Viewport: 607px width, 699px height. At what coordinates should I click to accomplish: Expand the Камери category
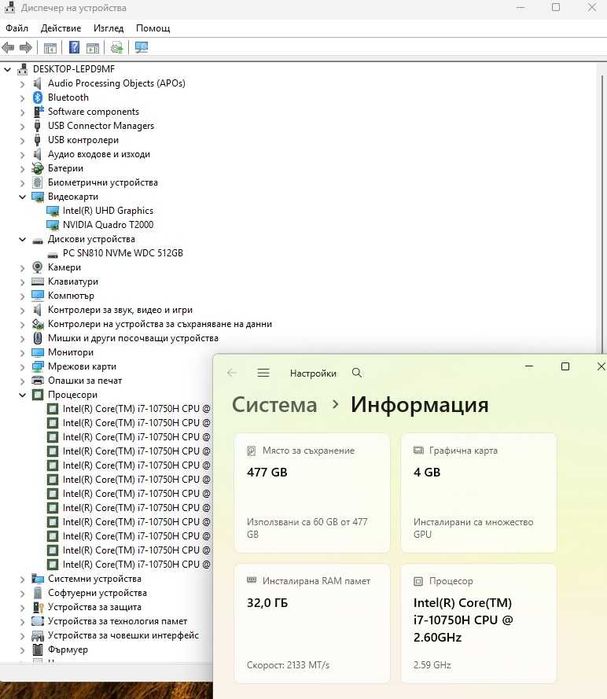click(22, 267)
